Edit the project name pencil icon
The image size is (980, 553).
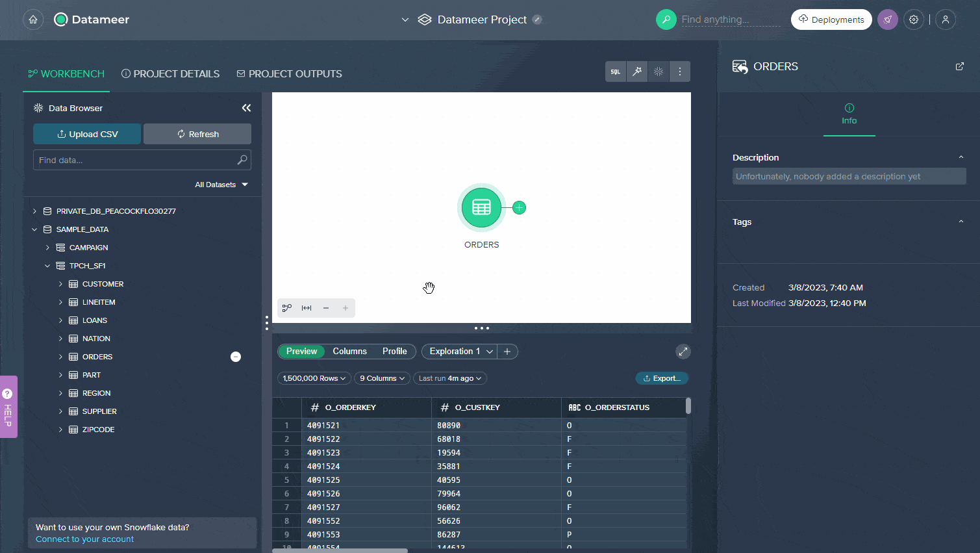click(x=537, y=19)
